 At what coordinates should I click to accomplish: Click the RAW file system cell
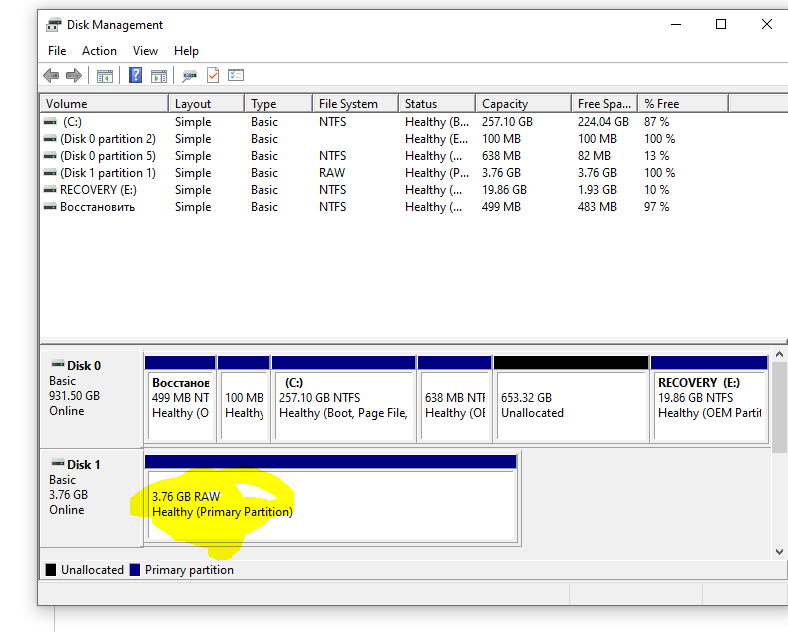(332, 173)
